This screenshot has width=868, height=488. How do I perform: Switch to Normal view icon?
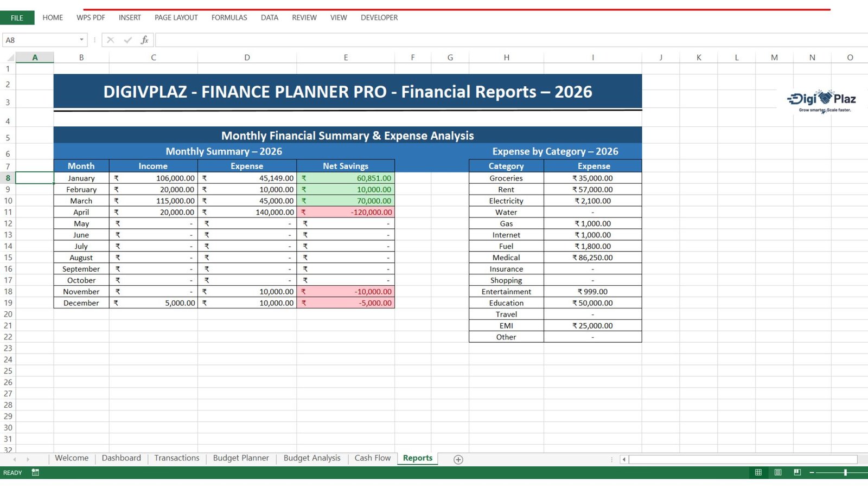[x=758, y=473]
